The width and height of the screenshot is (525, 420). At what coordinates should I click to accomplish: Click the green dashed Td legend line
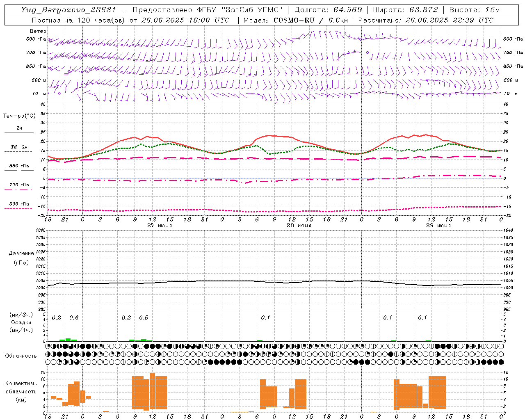[x=18, y=151]
